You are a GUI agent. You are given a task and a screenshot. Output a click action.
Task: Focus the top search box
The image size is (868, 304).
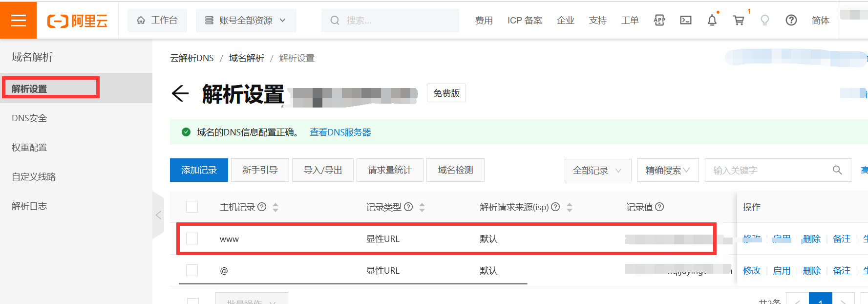point(390,20)
